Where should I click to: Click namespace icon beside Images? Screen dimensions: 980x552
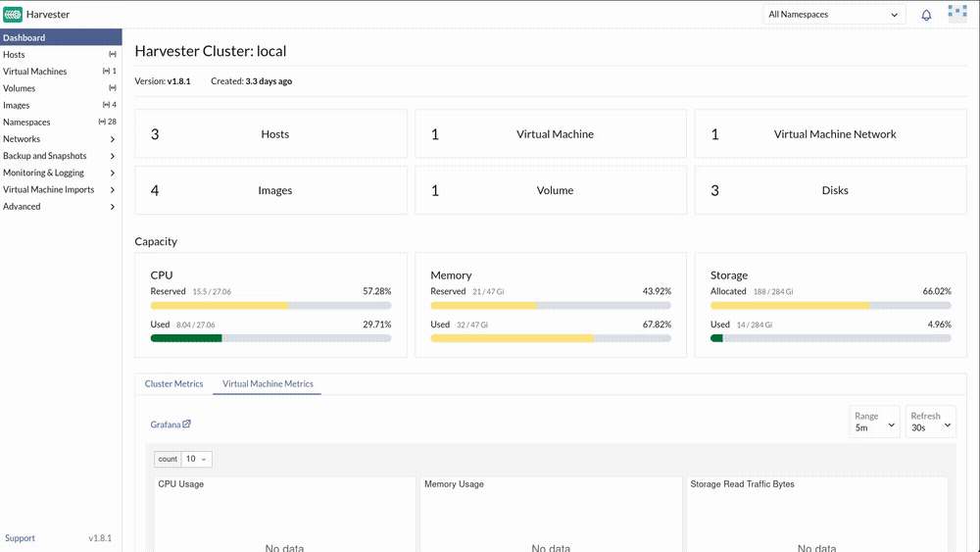pyautogui.click(x=106, y=105)
